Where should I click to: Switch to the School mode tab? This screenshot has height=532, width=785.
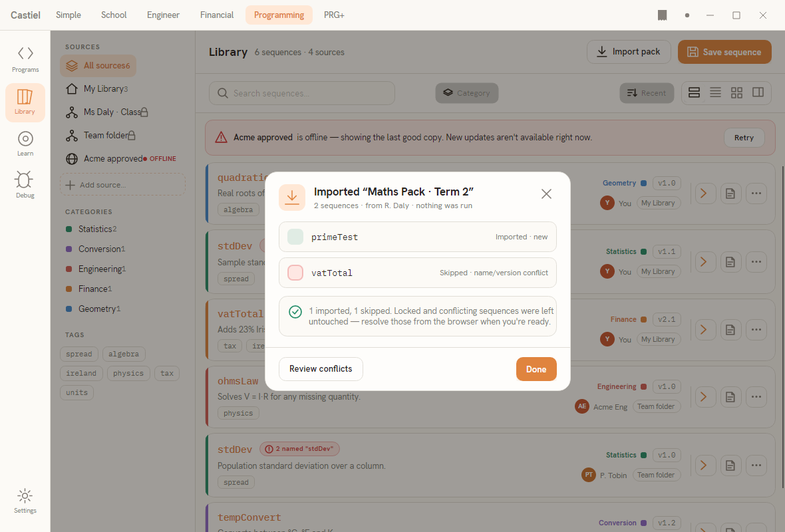pyautogui.click(x=114, y=15)
